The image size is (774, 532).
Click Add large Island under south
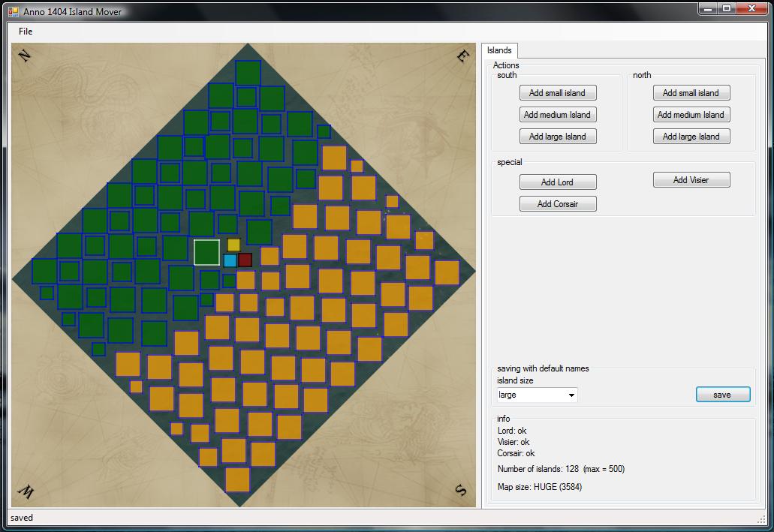[x=558, y=137]
